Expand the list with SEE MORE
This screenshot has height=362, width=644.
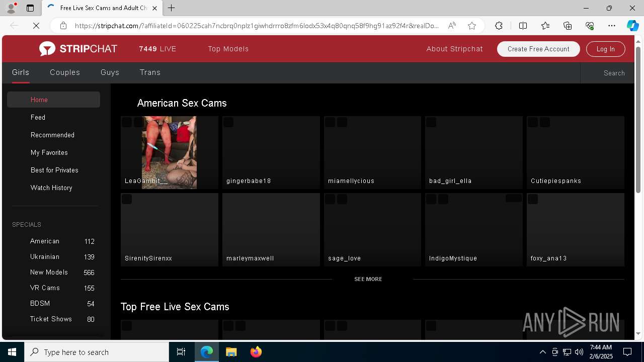(x=368, y=279)
